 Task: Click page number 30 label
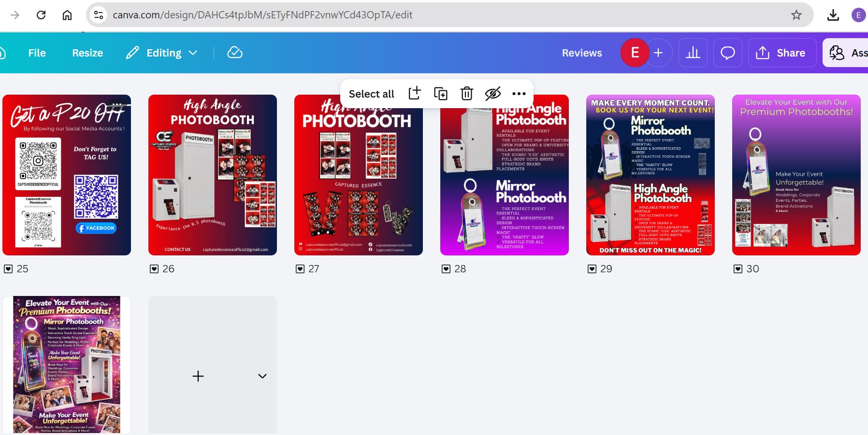click(x=753, y=269)
